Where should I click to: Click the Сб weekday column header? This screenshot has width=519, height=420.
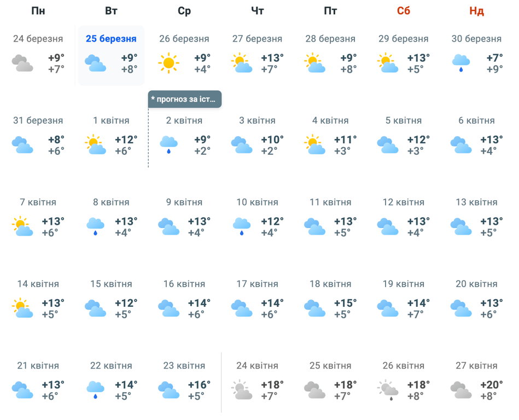pyautogui.click(x=404, y=11)
